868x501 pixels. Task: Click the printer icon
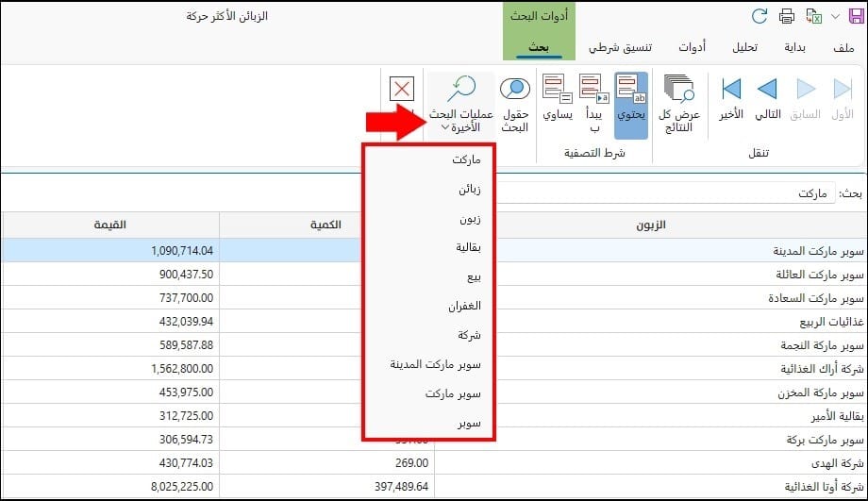[787, 16]
